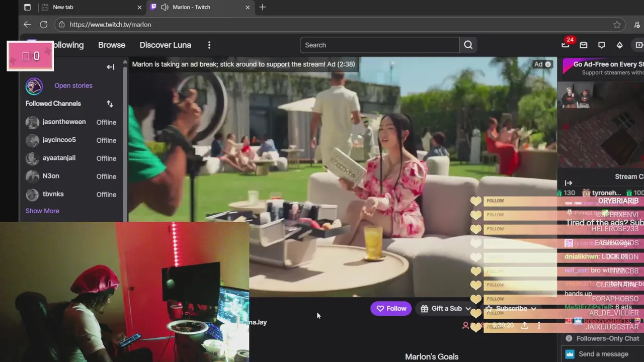Open tbvnks channel
Screen dimensions: 644x362
71,195
